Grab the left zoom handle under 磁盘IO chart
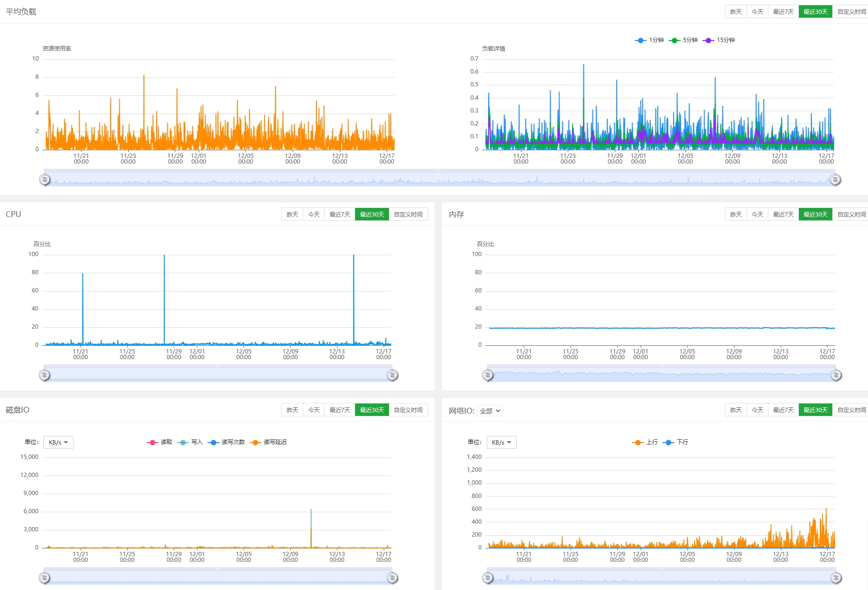The width and height of the screenshot is (868, 590). point(44,578)
